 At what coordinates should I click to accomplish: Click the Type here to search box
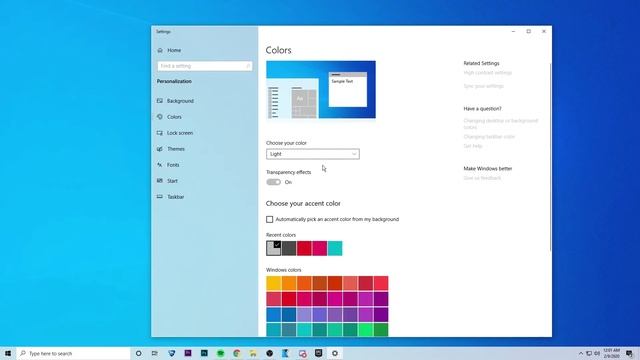pos(73,353)
